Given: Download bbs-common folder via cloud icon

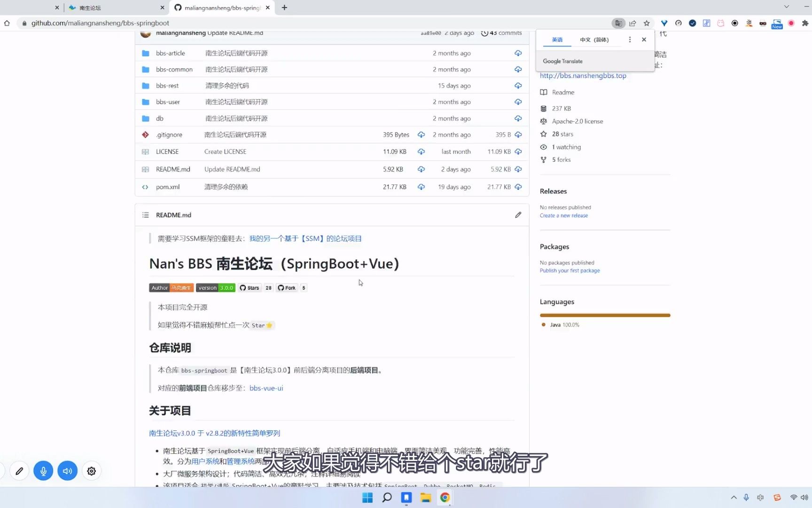Looking at the screenshot, I should pyautogui.click(x=518, y=69).
